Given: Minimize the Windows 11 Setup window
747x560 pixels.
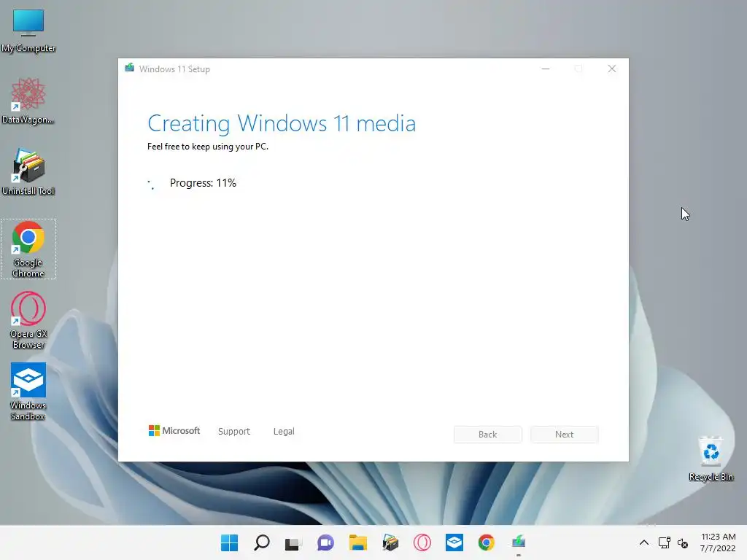Looking at the screenshot, I should [546, 69].
